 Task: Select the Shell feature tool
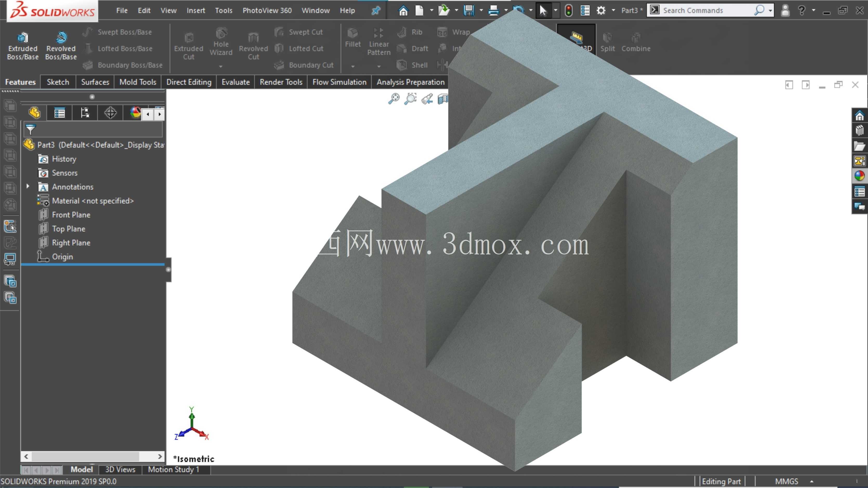[x=412, y=65]
